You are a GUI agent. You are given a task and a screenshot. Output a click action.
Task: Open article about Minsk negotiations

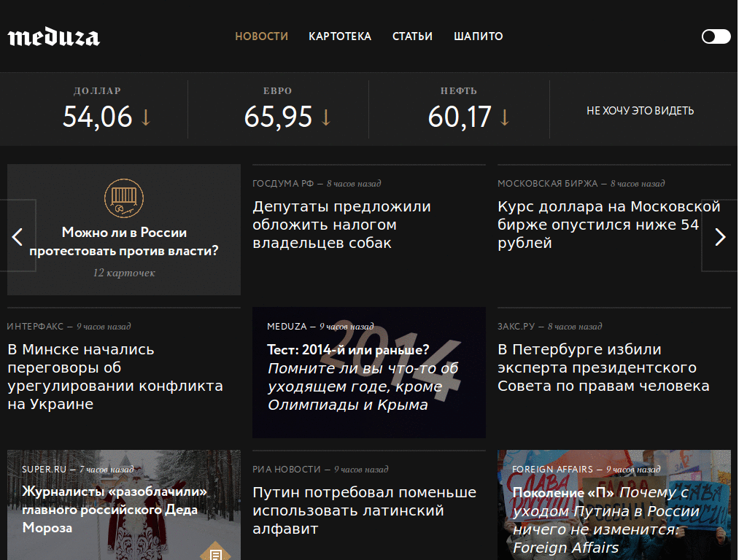(x=115, y=376)
